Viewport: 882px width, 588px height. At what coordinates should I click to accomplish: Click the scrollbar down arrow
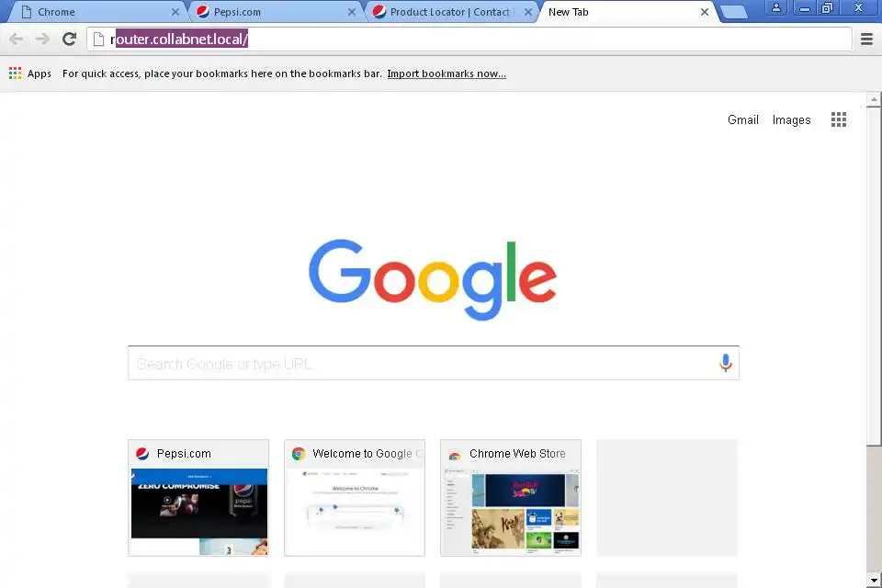pos(874,580)
